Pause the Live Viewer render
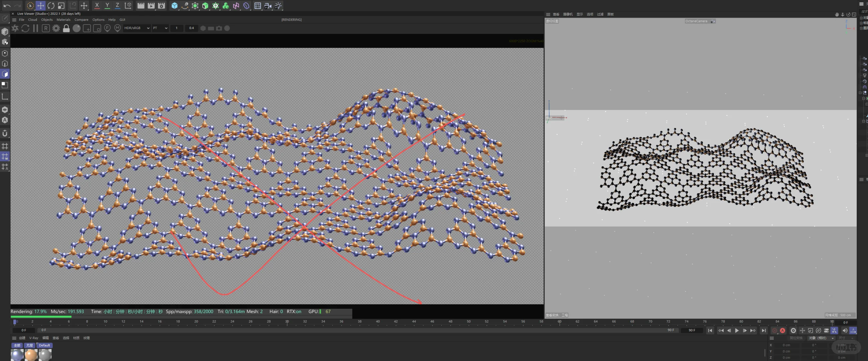868x361 pixels. pos(35,28)
